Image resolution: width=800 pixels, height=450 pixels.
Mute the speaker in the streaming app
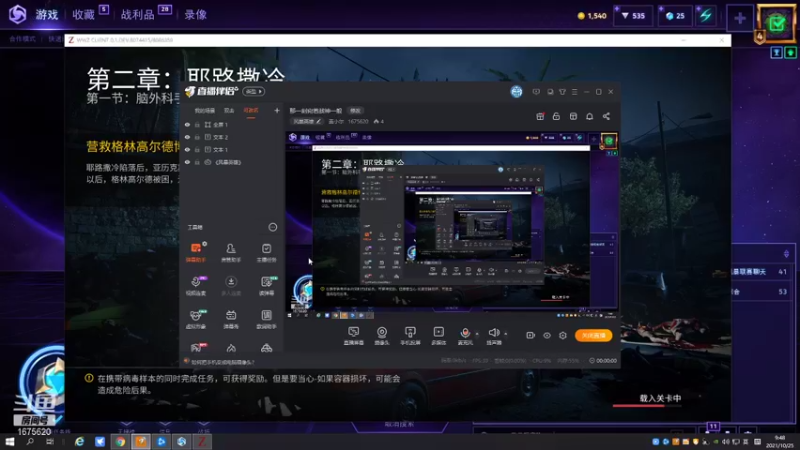pyautogui.click(x=494, y=336)
